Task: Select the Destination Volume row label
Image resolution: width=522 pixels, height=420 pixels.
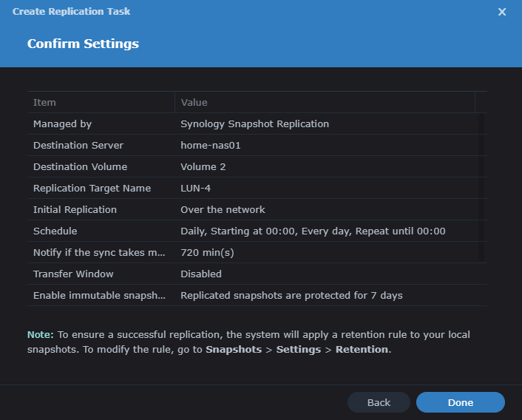Action: 80,166
